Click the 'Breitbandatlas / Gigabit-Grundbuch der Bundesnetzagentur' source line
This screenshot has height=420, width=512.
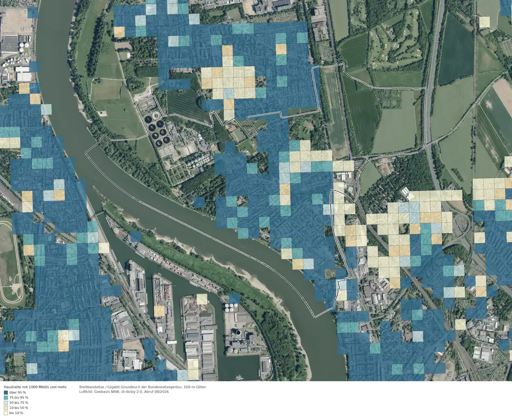click(143, 387)
